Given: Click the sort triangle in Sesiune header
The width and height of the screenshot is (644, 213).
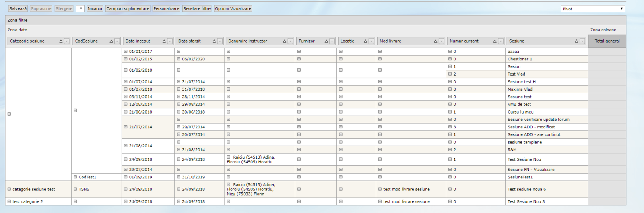Looking at the screenshot, I should click(576, 41).
